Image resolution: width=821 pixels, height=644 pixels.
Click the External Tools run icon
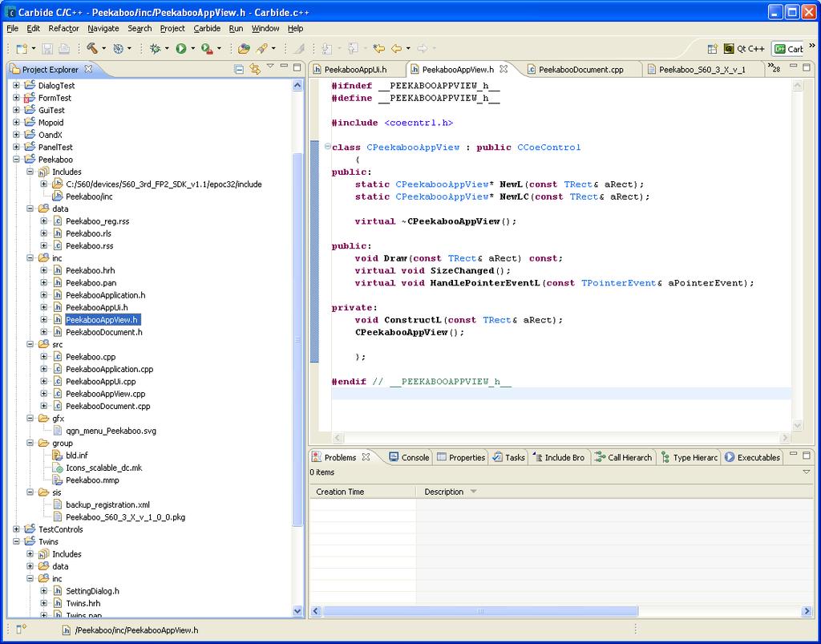[208, 49]
